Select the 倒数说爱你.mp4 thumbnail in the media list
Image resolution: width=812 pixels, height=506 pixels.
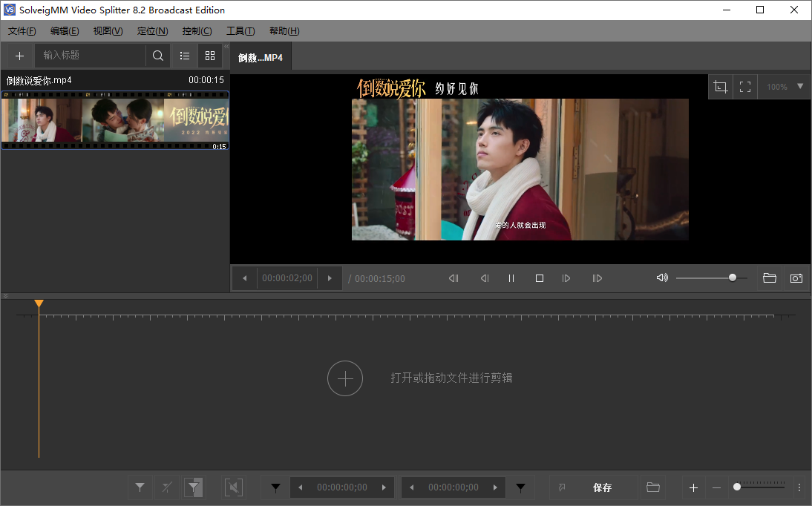114,119
